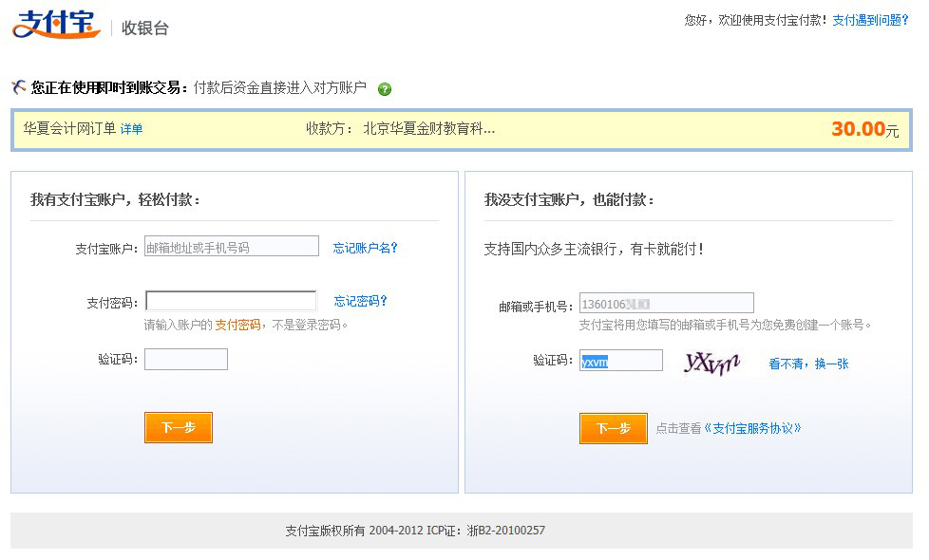Click the 即时到账交易 blue-orange icon
The width and height of the screenshot is (929, 560).
(18, 87)
